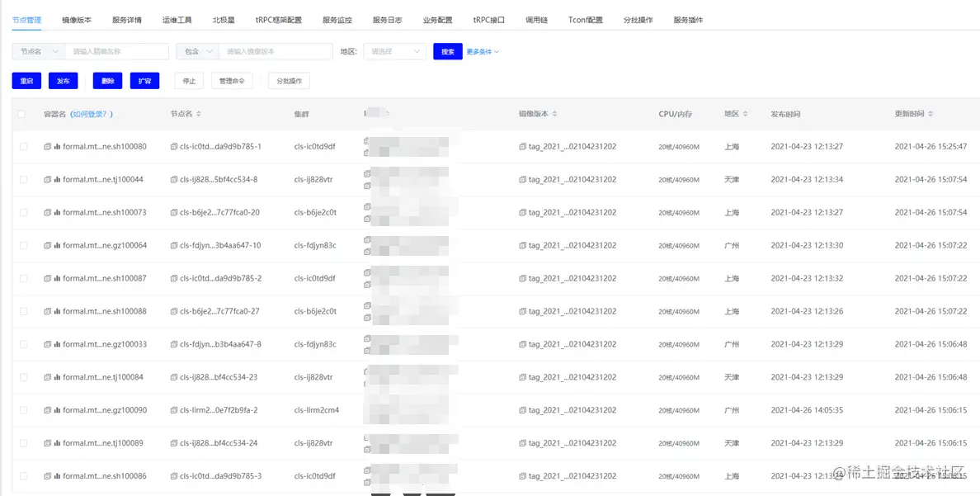Focus the 请输入镜像版本 input field
This screenshot has height=496, width=980.
[276, 51]
